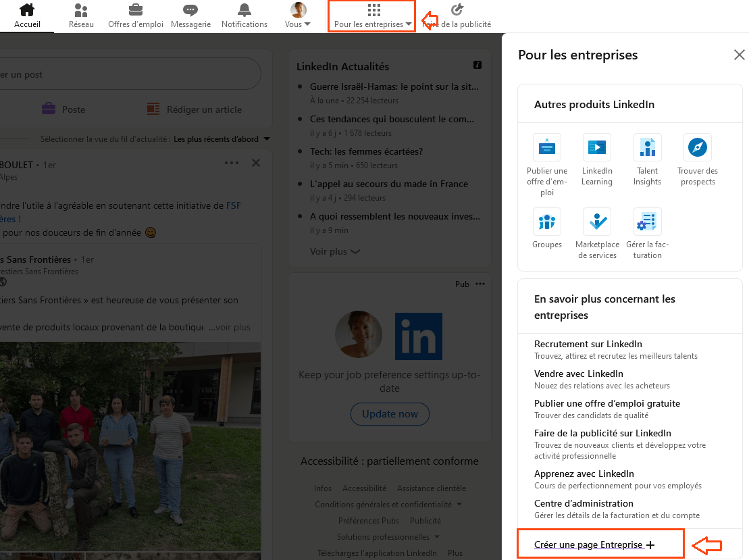
Task: Click Créer une page Entreprise link
Action: (594, 544)
